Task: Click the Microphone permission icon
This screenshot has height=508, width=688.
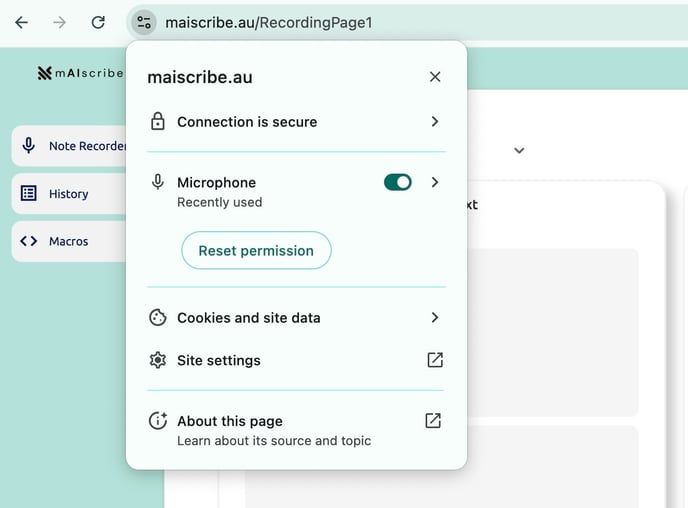Action: pyautogui.click(x=158, y=182)
